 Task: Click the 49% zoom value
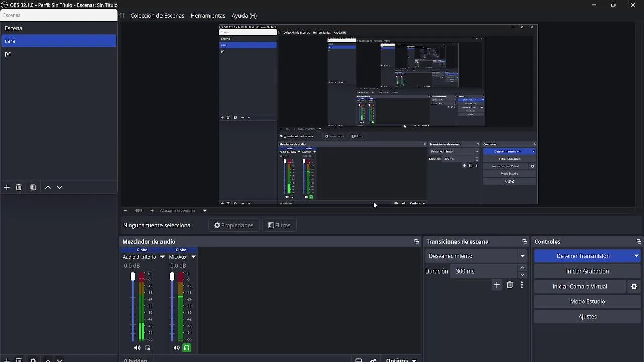[139, 211]
